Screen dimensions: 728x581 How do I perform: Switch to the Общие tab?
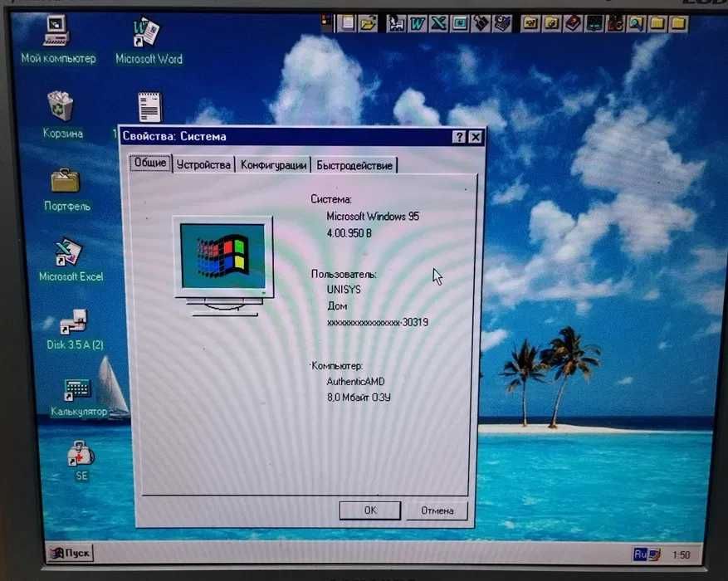(150, 163)
